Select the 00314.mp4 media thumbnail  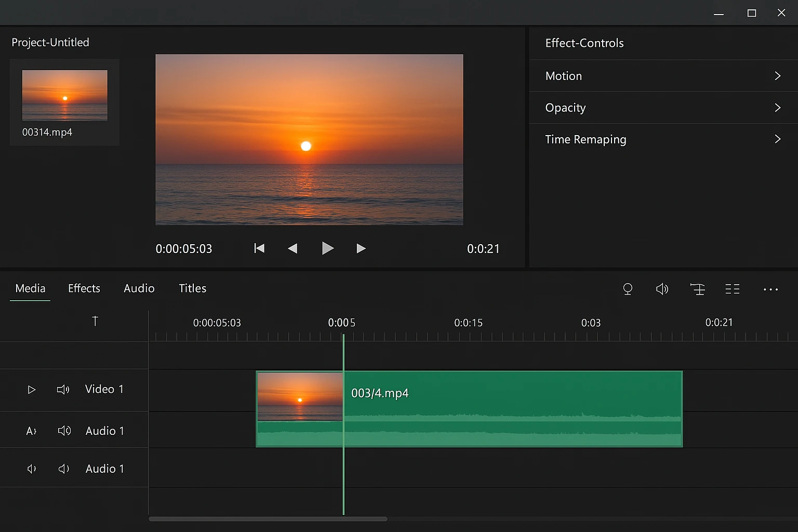(65, 96)
